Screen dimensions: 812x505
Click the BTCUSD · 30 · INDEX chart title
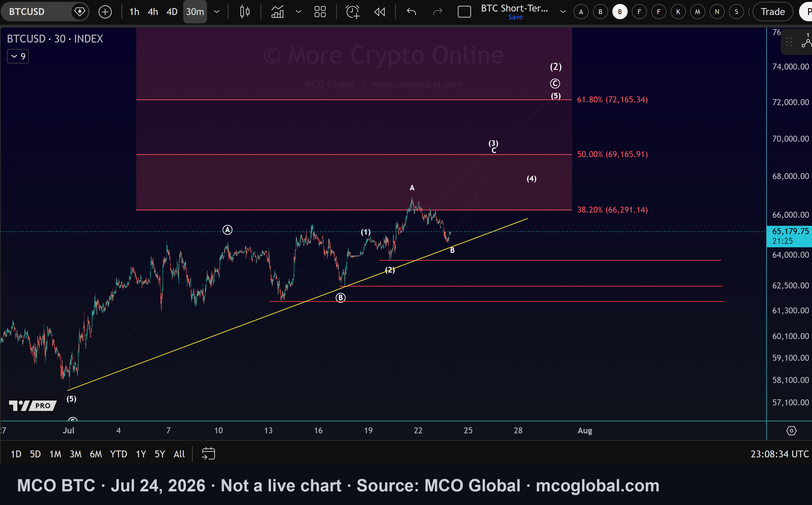55,39
